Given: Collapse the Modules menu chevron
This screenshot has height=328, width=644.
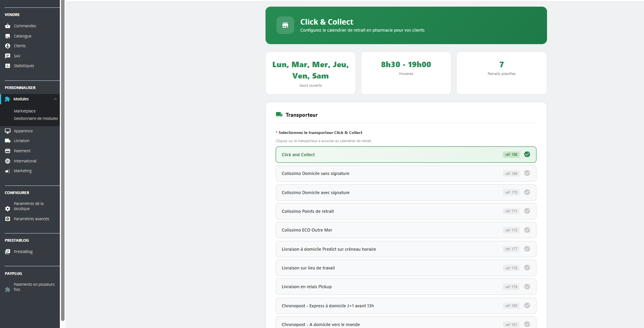Looking at the screenshot, I should point(55,99).
